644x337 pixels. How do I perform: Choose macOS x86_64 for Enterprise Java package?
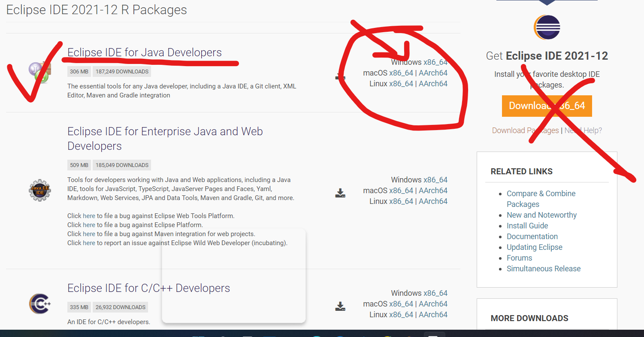point(401,191)
